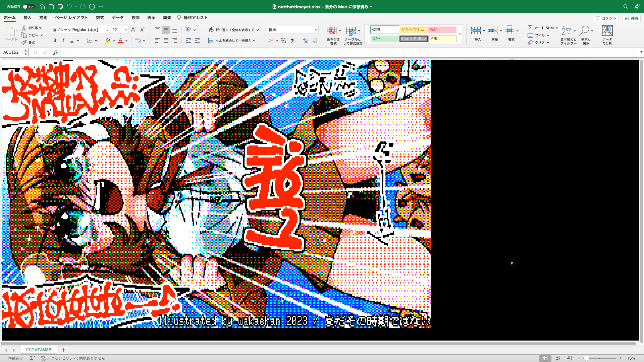Click the 操作アシスト lightbulb field

(x=193, y=18)
